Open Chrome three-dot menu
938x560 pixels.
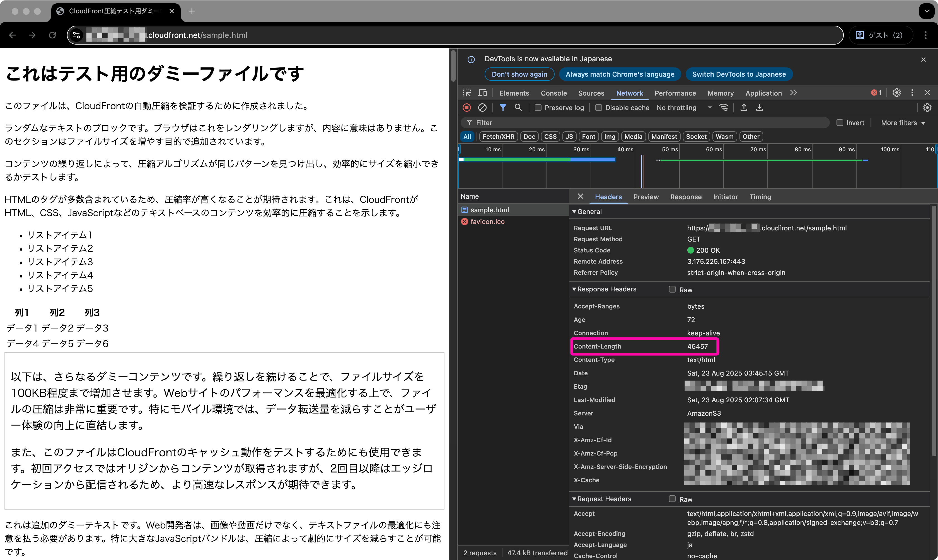[x=925, y=35]
